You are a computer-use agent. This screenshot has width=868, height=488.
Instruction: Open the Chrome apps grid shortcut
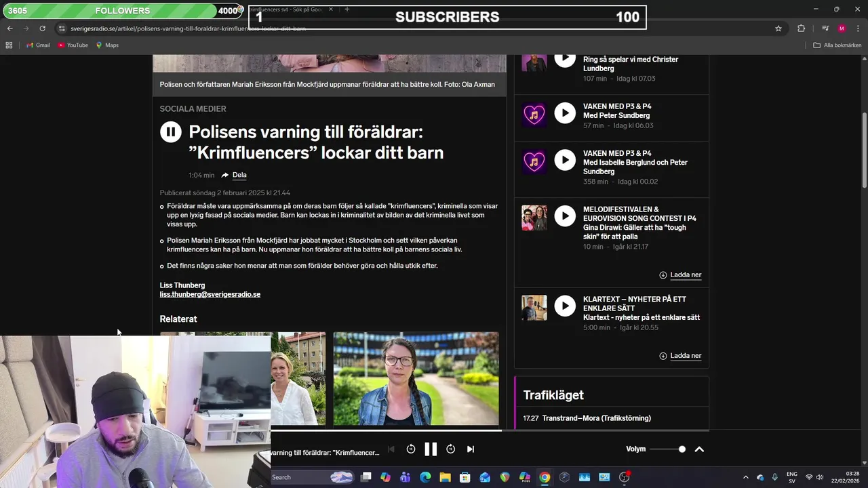point(9,45)
